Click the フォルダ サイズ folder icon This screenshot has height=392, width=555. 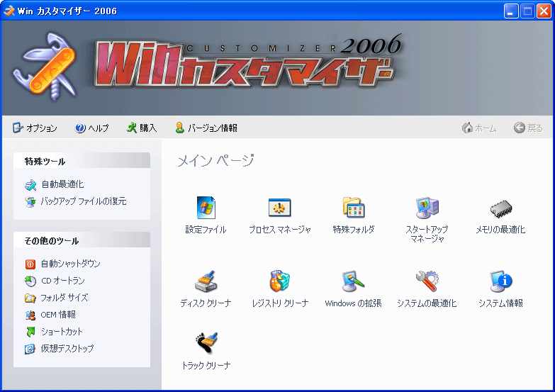[x=30, y=298]
